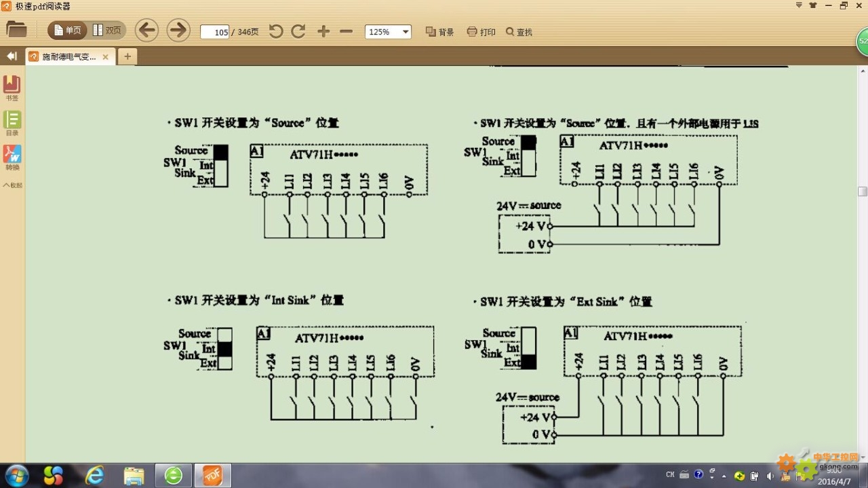Switch to double page view (双页)
Viewport: 868px width, 488px height.
click(x=107, y=31)
